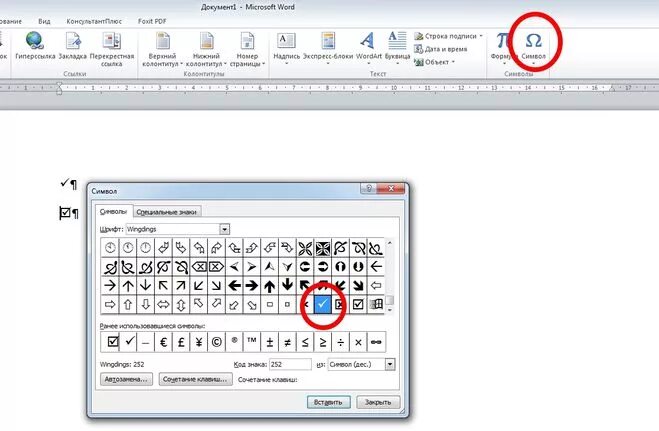This screenshot has width=659, height=431.
Task: Choose the hollow right arrow symbol
Action: [110, 304]
